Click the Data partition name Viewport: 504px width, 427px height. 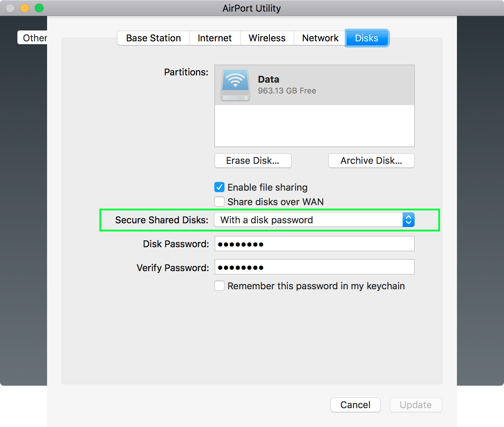[x=269, y=79]
